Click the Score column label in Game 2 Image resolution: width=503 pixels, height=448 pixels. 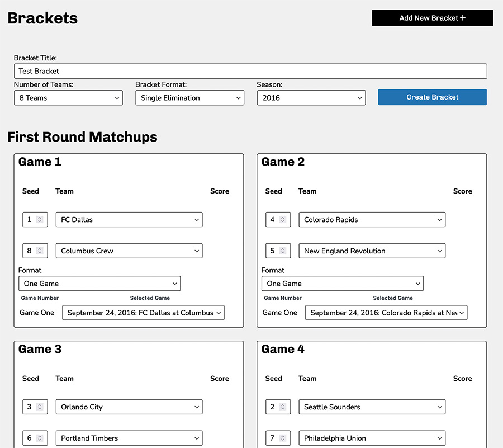[x=463, y=191]
